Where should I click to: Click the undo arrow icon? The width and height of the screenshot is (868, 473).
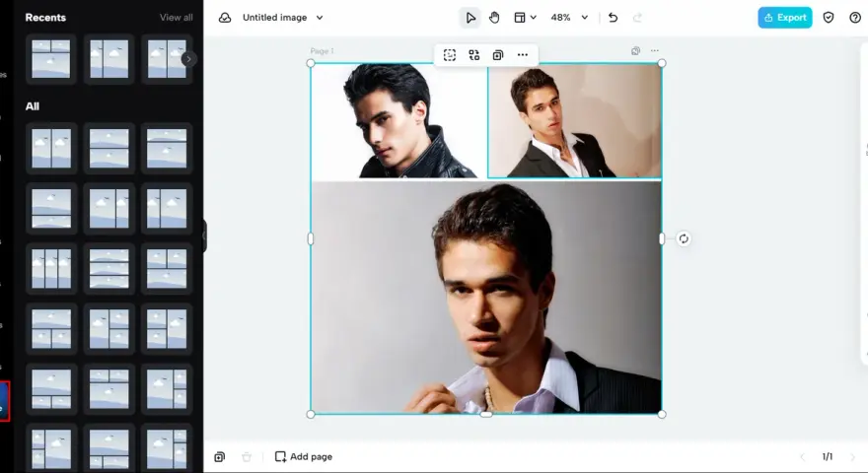[x=613, y=18]
